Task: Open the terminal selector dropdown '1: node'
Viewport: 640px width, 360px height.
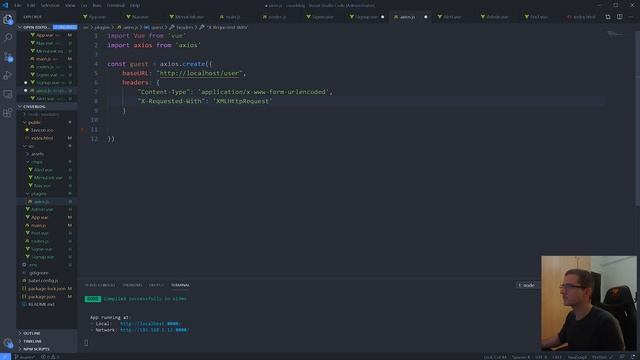Action: pos(527,285)
